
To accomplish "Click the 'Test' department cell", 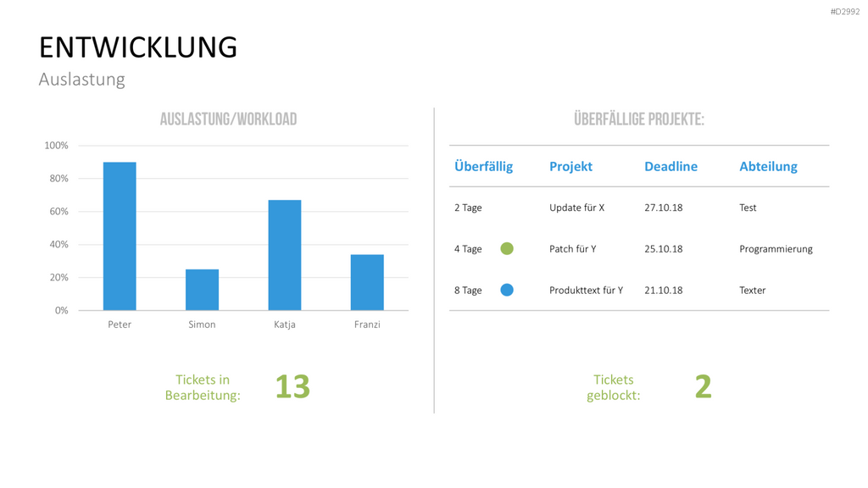I will 748,208.
